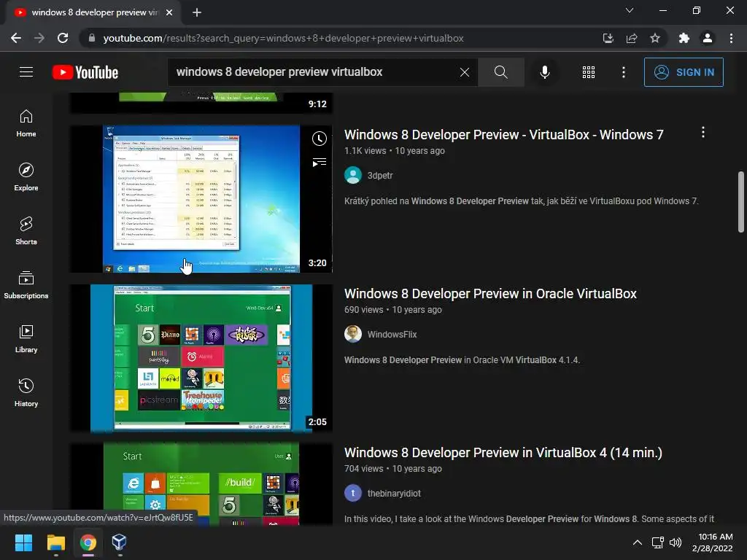Viewport: 747px width, 560px height.
Task: Click the page vertical scrollbar thumb
Action: (741, 202)
